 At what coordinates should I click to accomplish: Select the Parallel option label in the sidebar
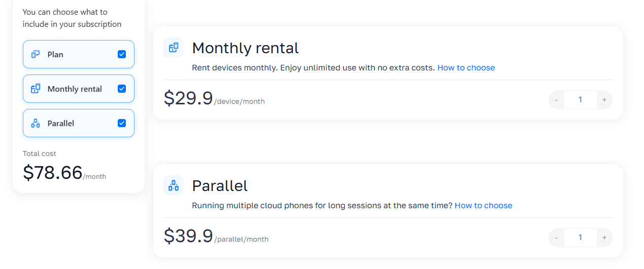61,123
